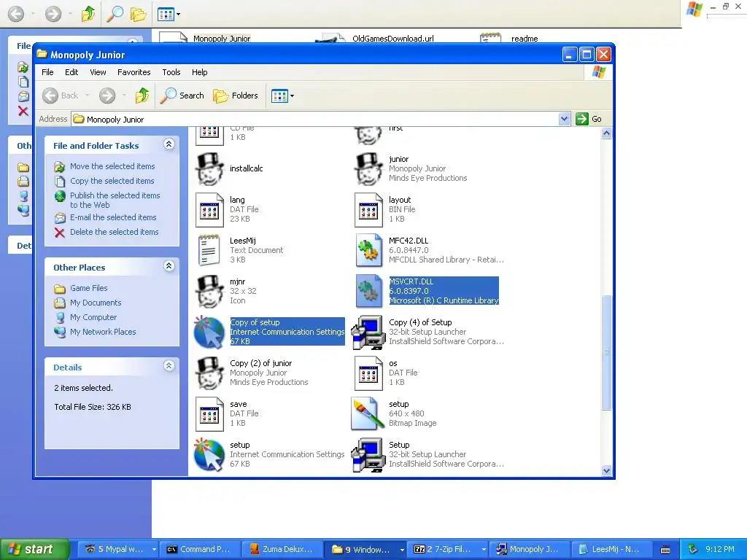Viewport: 747px width, 560px height.
Task: Open the installcalc Monopoly man icon
Action: 209,168
